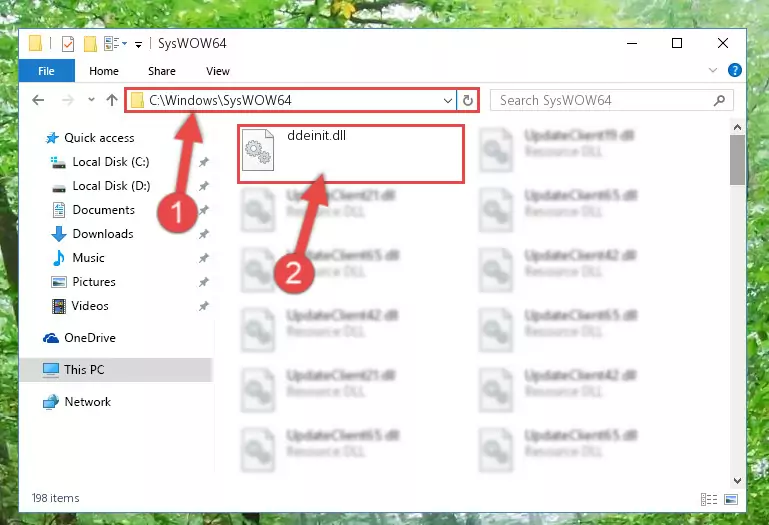Click the file list scrollbar thumb
Screen dimensions: 769x525
tap(737, 160)
